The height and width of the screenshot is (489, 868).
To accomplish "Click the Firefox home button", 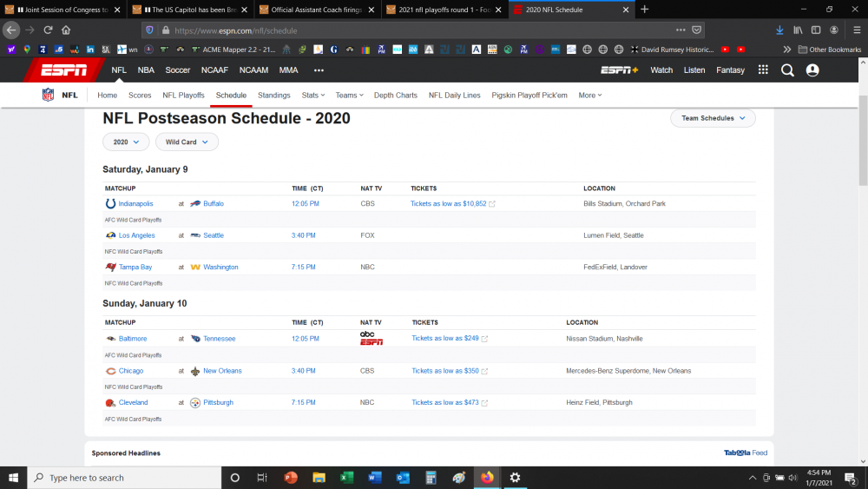I will 66,30.
